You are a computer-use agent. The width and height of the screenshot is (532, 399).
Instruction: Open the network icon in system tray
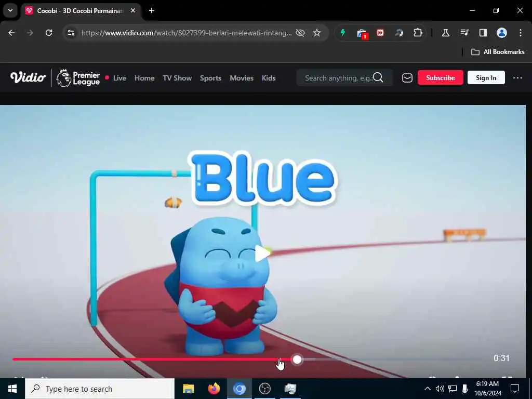(x=453, y=389)
